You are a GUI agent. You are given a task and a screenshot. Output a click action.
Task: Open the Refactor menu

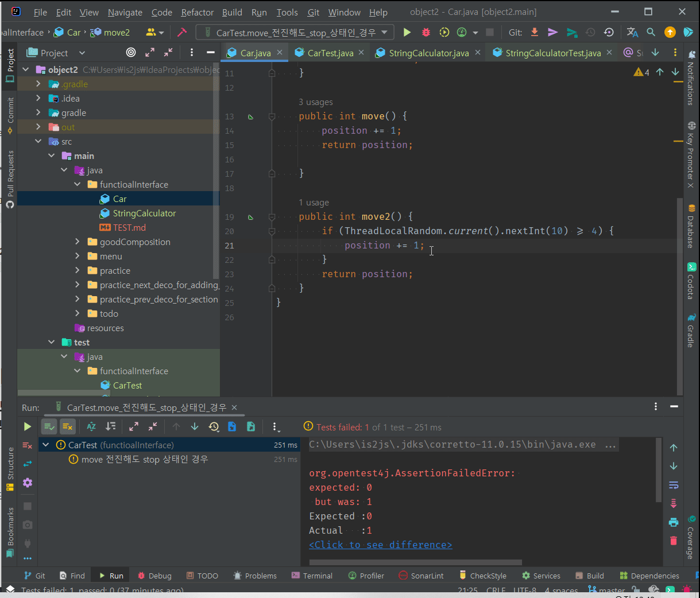click(x=197, y=12)
